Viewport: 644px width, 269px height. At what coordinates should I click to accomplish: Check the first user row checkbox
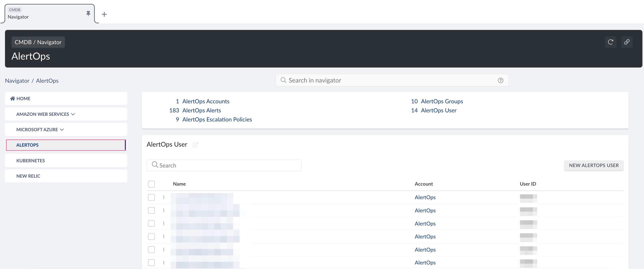151,197
